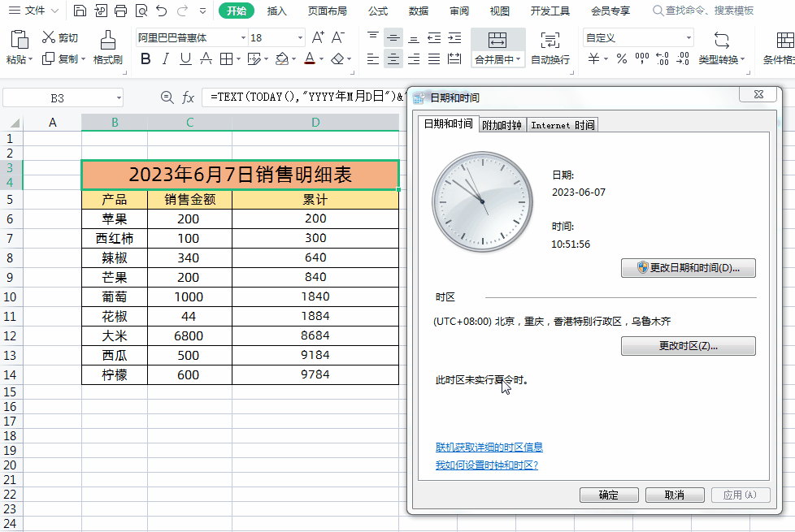Increase font size with A+ icon
The width and height of the screenshot is (795, 532).
(x=318, y=37)
